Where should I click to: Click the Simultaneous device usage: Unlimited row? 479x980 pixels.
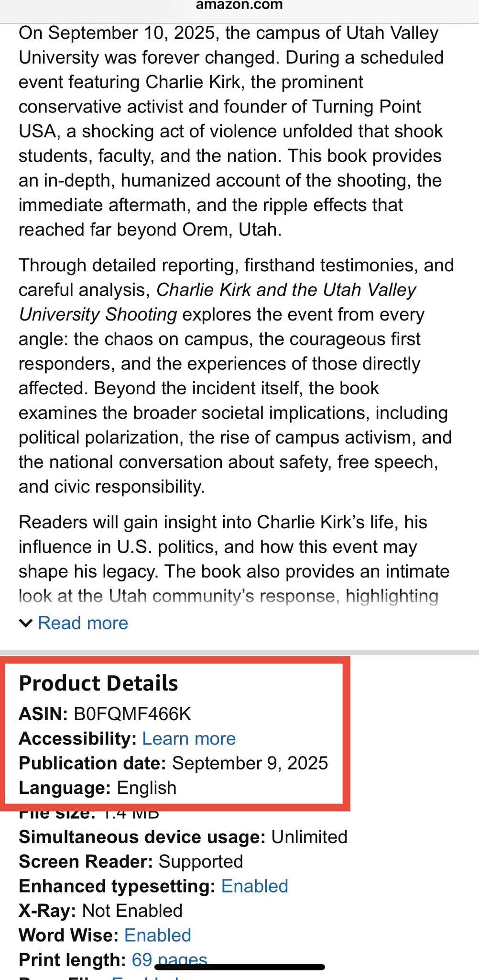[x=183, y=837]
